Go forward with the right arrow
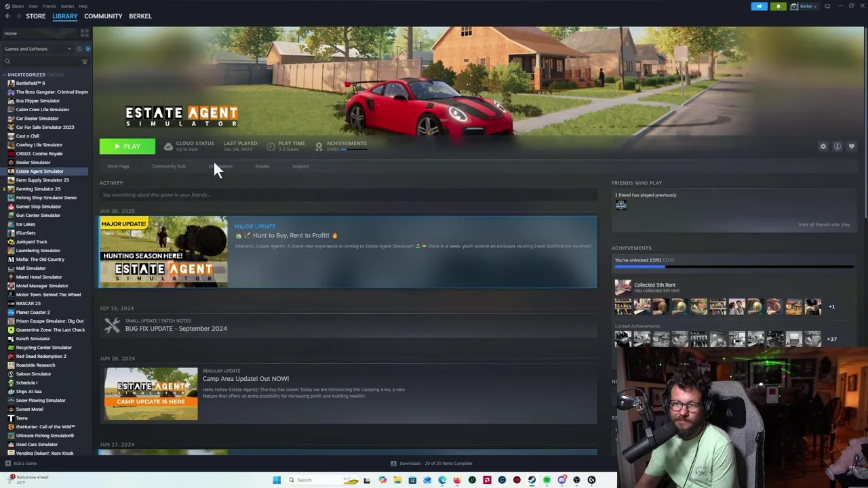This screenshot has width=868, height=488. click(x=17, y=16)
